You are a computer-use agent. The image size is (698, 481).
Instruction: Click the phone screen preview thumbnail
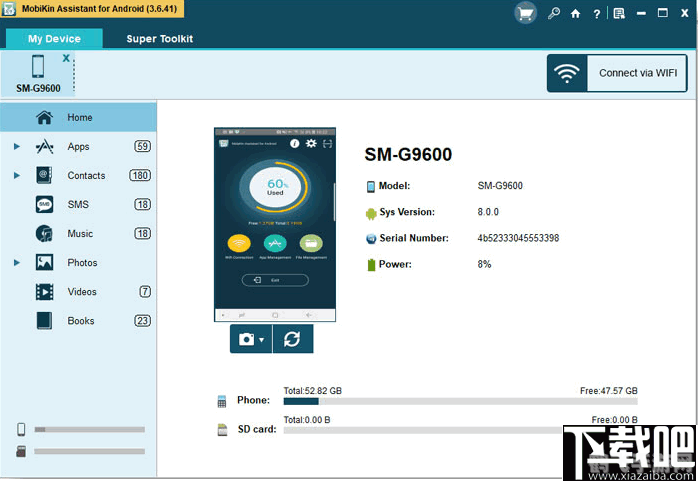click(x=275, y=223)
